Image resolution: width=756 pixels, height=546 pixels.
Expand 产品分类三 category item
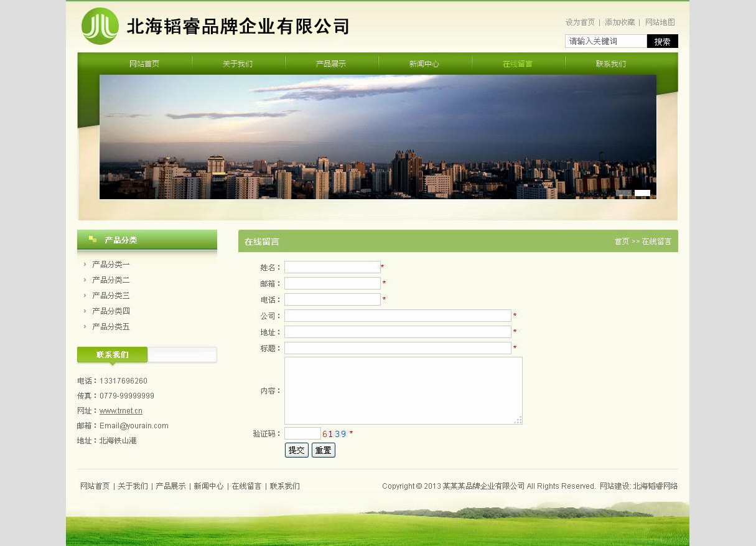coord(111,296)
